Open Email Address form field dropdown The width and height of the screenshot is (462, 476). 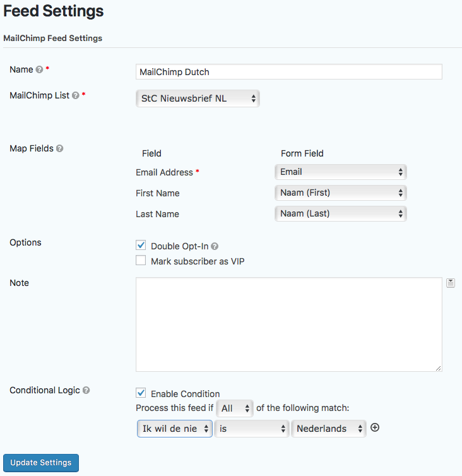(x=340, y=172)
